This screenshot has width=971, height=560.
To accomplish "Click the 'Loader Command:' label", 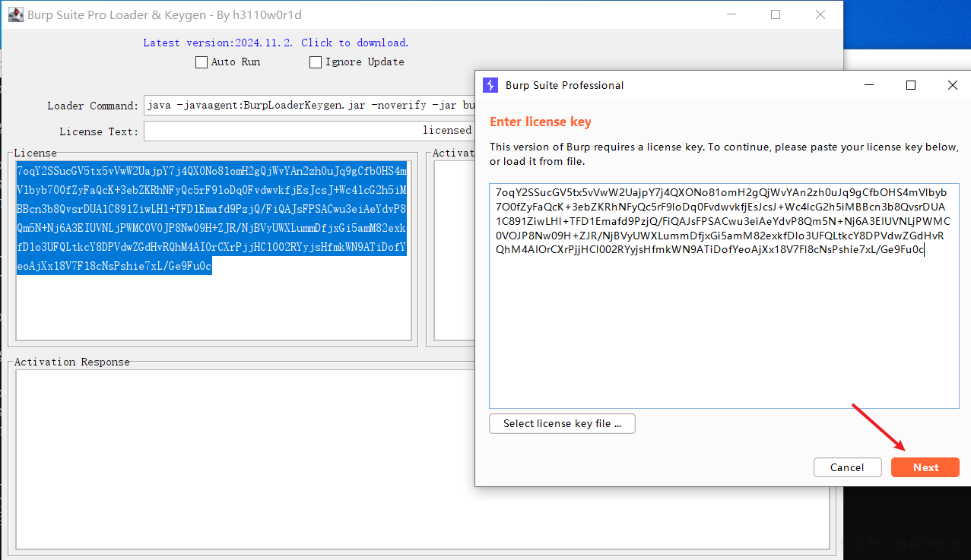I will 93,106.
